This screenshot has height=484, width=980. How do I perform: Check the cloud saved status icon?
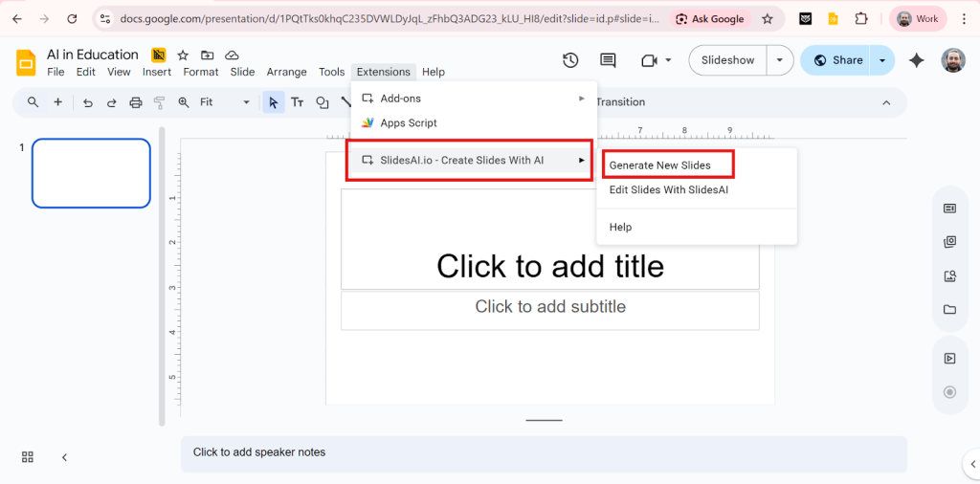(232, 55)
